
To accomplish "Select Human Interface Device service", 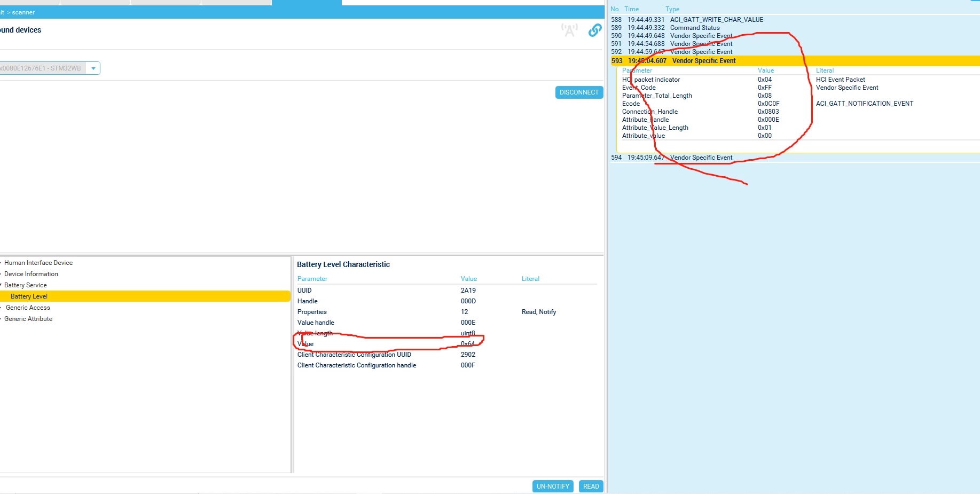I will point(38,263).
